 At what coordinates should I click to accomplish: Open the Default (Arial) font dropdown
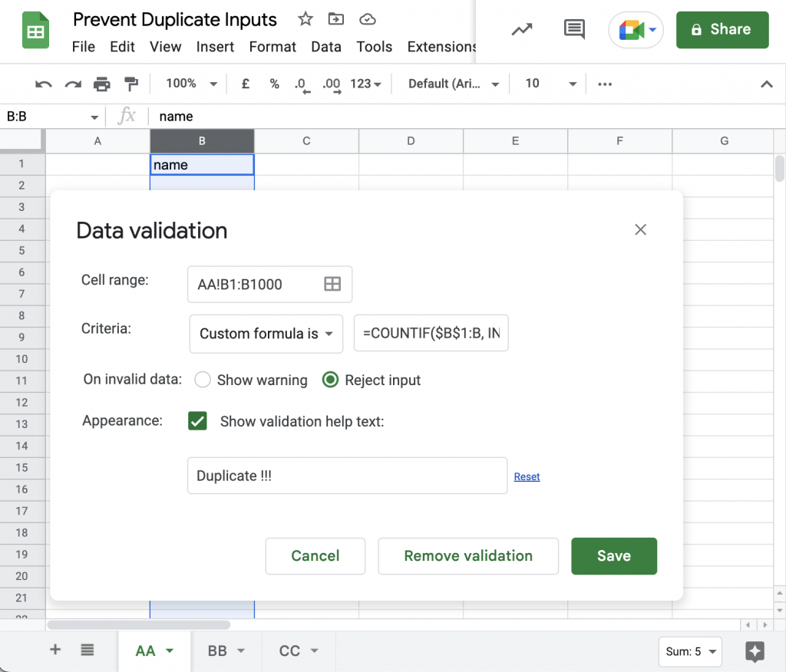453,84
